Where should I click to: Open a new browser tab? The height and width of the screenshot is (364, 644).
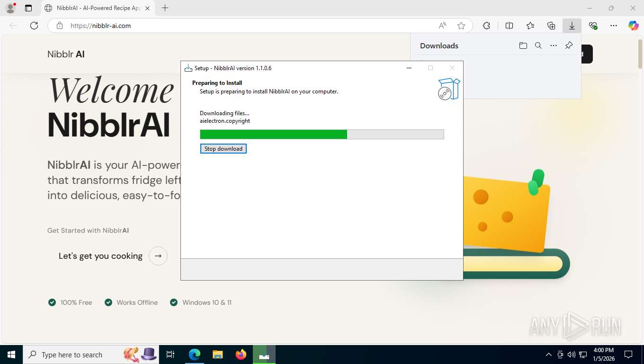(165, 8)
